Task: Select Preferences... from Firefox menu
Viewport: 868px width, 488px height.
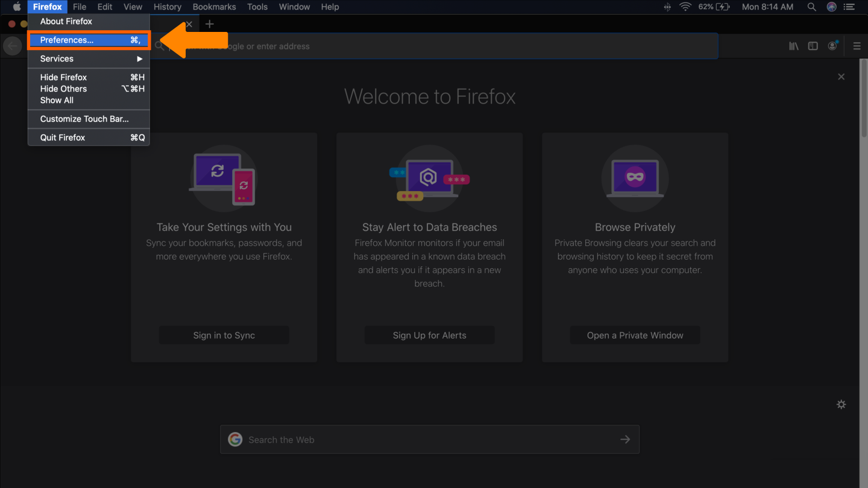Action: pyautogui.click(x=89, y=40)
